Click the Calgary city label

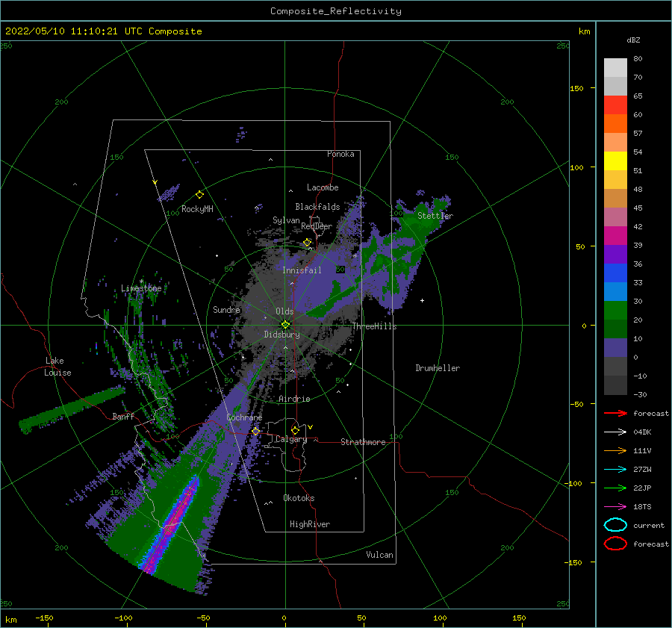click(x=291, y=439)
